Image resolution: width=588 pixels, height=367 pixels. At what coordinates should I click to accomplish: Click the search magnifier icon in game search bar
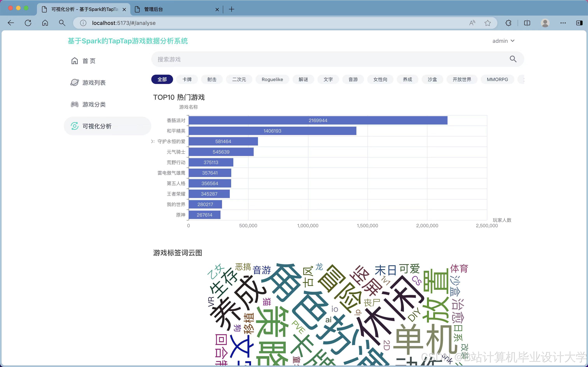pyautogui.click(x=513, y=59)
